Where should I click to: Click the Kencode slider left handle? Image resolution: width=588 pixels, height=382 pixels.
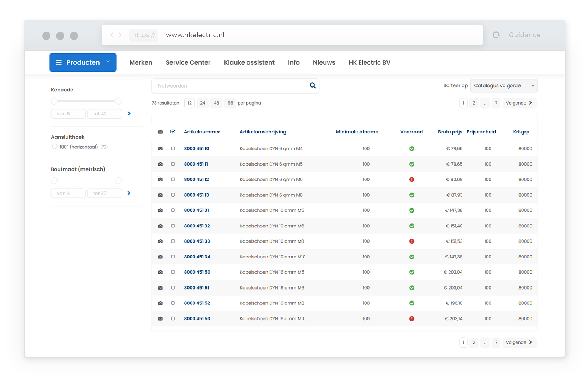[x=54, y=101]
